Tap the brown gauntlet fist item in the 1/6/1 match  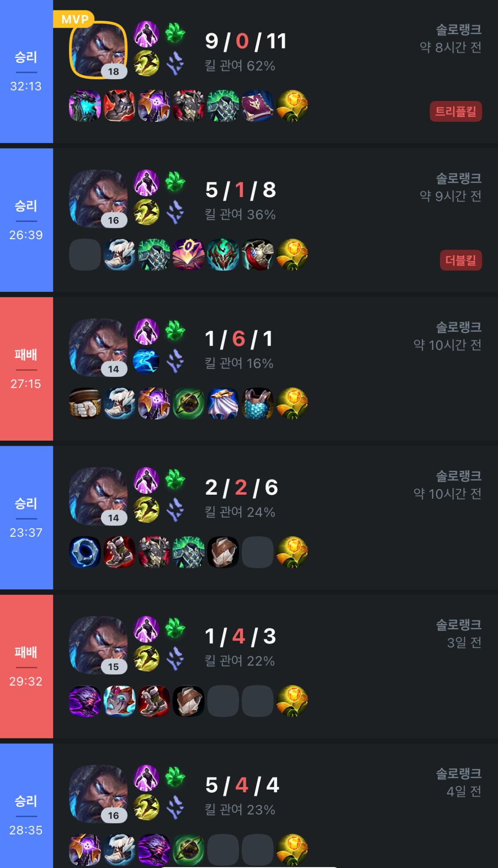(85, 404)
